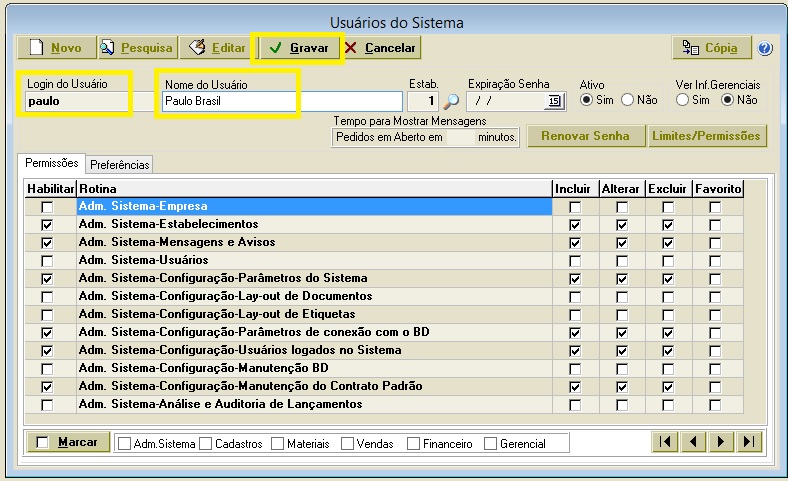
Task: Open calendar icon in Expiração Senha field
Action: pyautogui.click(x=554, y=101)
